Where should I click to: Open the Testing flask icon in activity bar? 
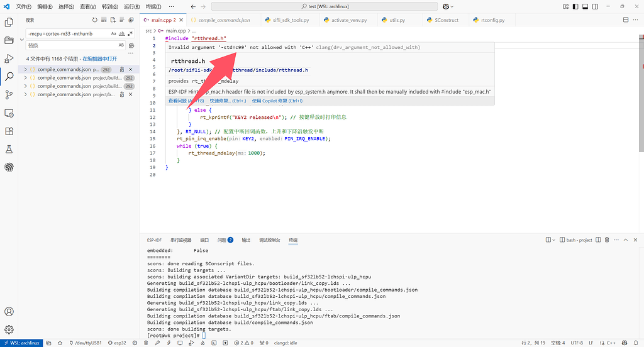[9, 150]
